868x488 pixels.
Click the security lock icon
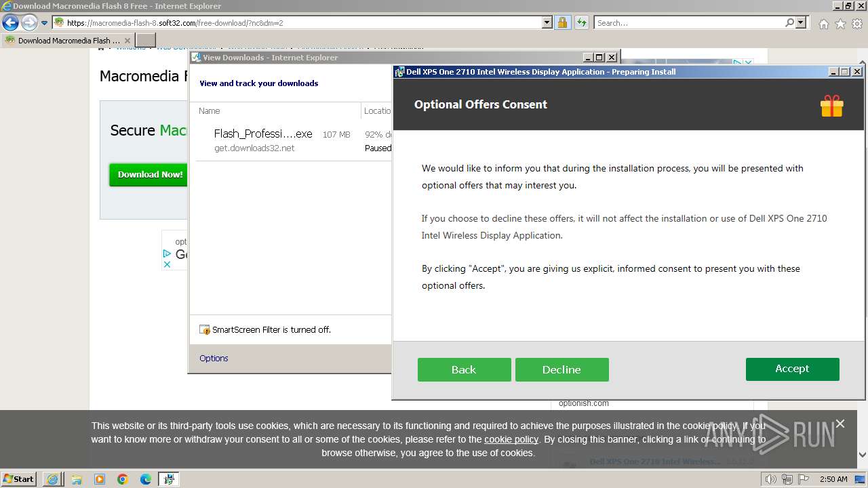562,22
